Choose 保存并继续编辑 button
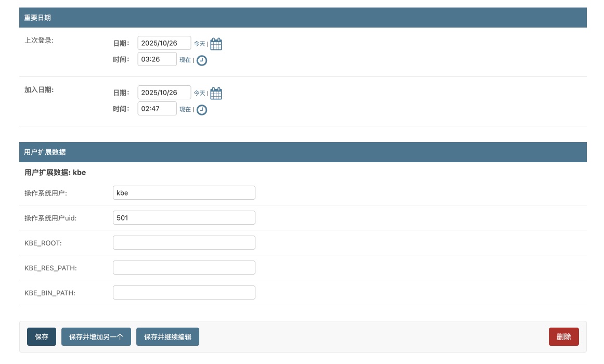 (168, 337)
